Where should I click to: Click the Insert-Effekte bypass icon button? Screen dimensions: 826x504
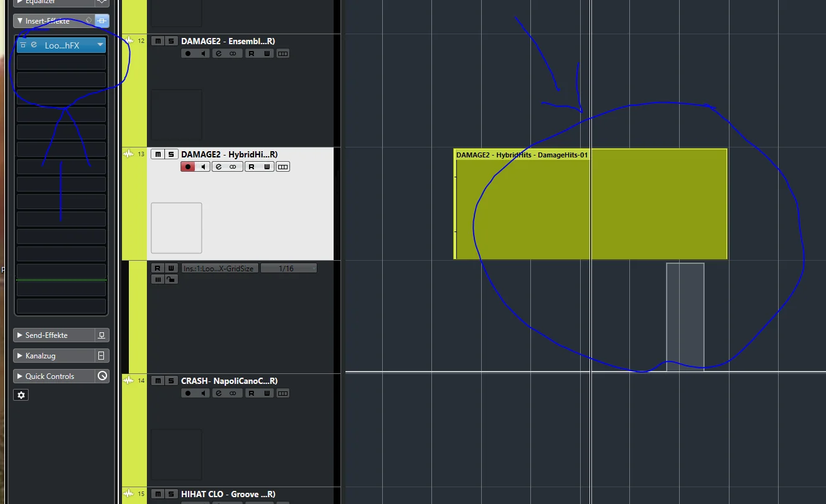click(x=103, y=21)
